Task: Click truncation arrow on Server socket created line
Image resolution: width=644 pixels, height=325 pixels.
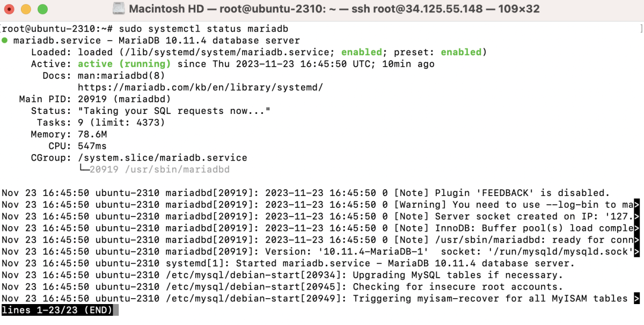Action: click(x=636, y=216)
